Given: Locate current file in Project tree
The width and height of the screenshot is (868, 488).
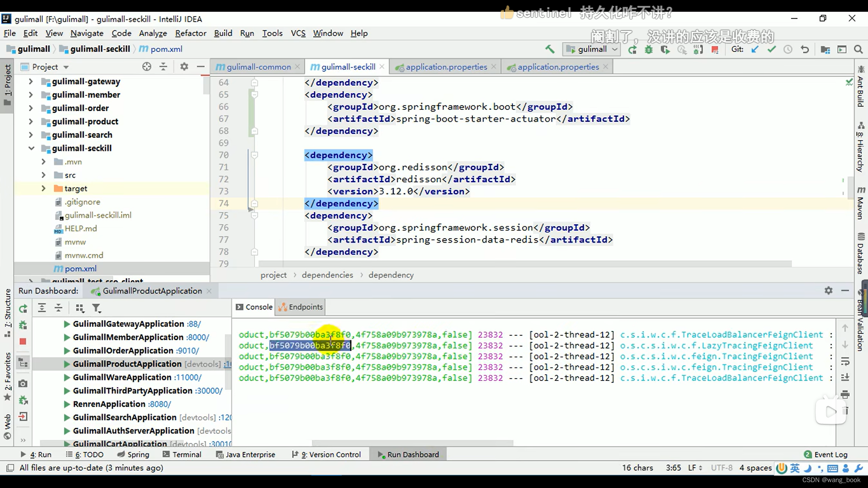Looking at the screenshot, I should click(146, 67).
